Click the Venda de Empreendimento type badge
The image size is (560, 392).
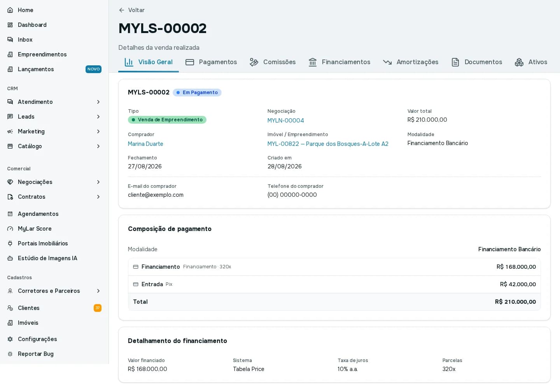click(x=167, y=120)
